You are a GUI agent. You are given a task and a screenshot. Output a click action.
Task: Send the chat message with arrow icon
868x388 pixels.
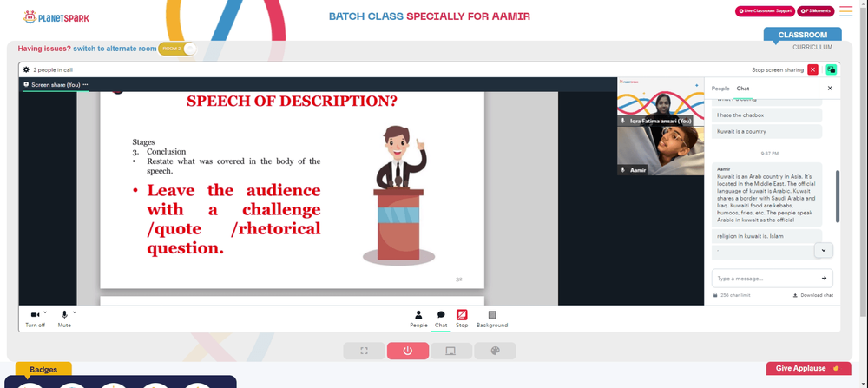coord(824,279)
